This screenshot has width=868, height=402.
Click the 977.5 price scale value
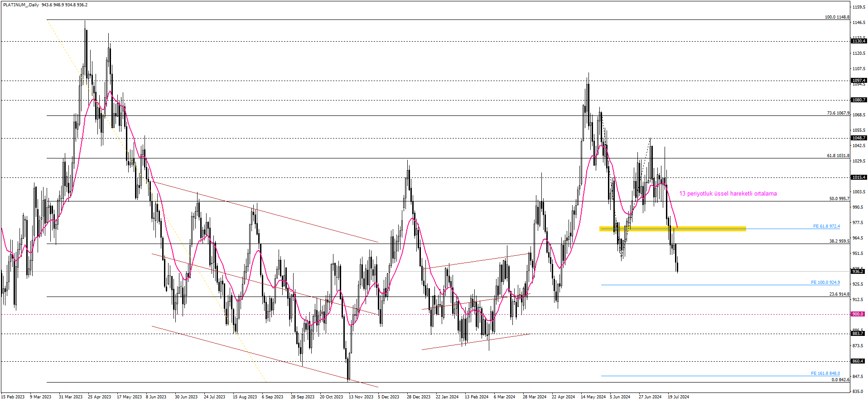pos(858,223)
